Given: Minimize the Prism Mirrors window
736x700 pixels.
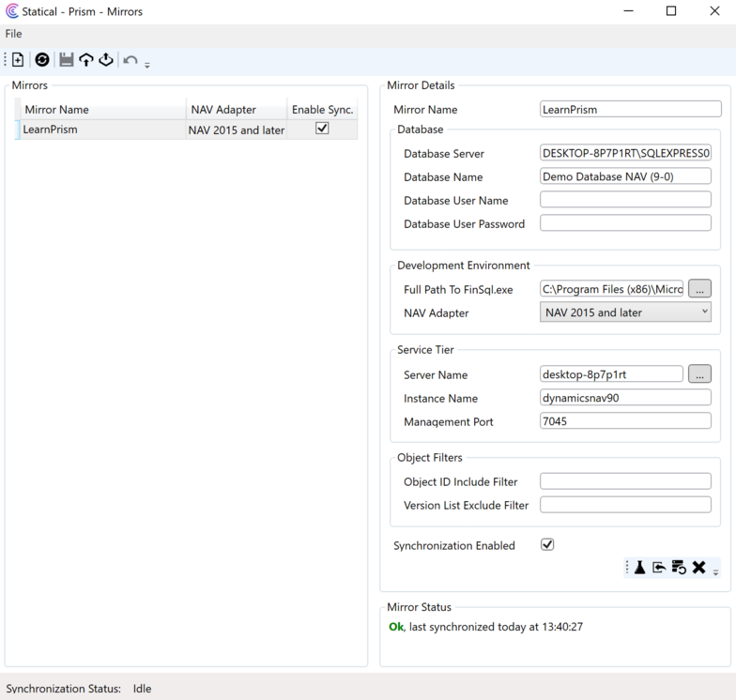Looking at the screenshot, I should point(629,11).
